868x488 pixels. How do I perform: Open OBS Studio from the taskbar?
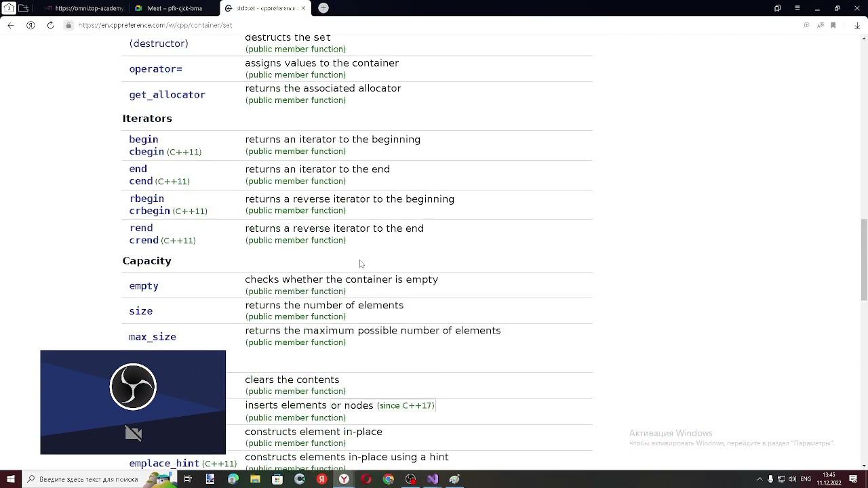pos(411,479)
